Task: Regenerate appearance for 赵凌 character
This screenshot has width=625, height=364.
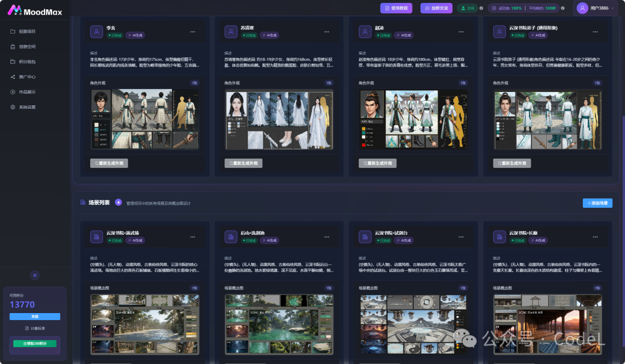Action: [x=377, y=163]
